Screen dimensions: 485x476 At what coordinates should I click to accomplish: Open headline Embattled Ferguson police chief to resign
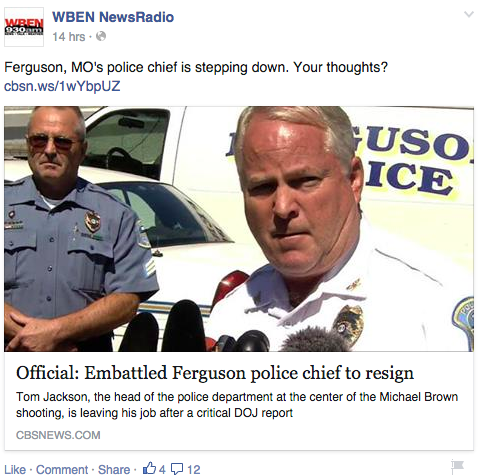coord(215,372)
